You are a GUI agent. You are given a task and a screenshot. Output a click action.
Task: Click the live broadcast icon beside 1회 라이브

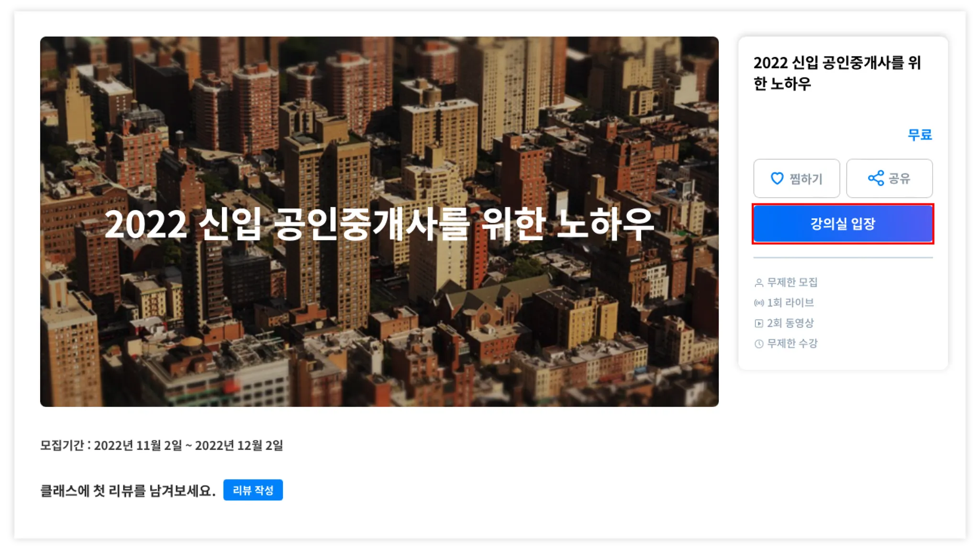pos(758,303)
